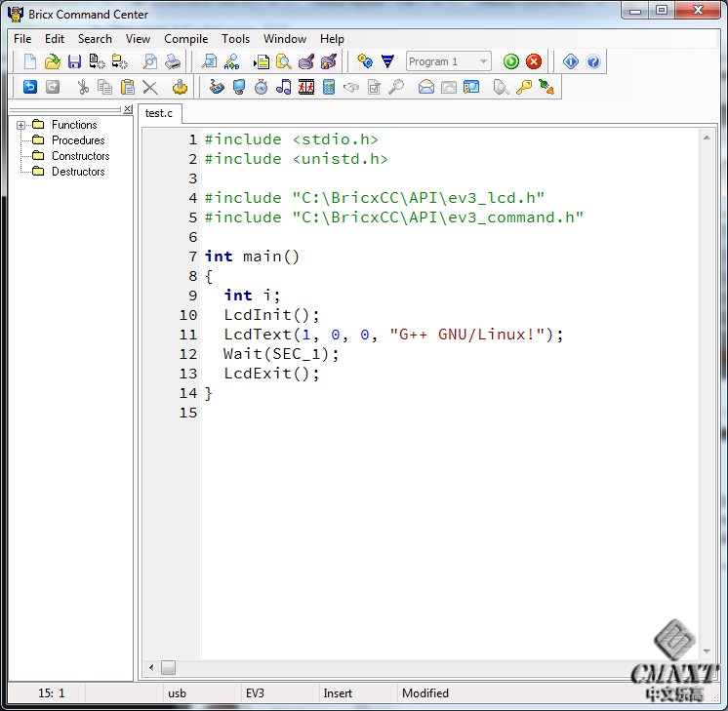Click the LcdText line in the code
This screenshot has height=711, width=728.
(x=393, y=335)
